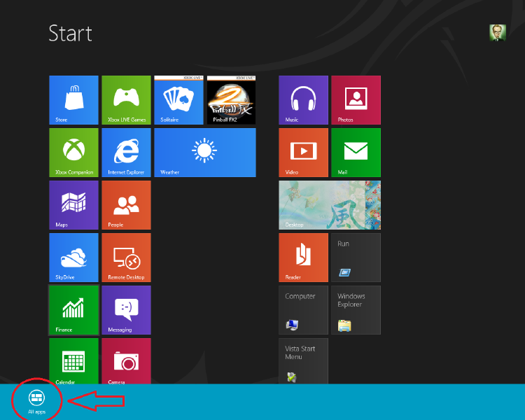This screenshot has height=420, width=525.
Task: Launch the Camera tile
Action: pos(126,361)
